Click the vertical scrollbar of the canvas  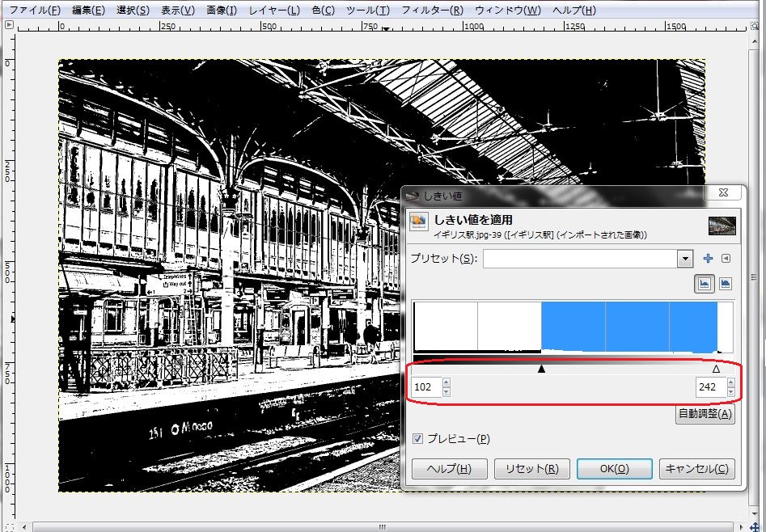755,277
